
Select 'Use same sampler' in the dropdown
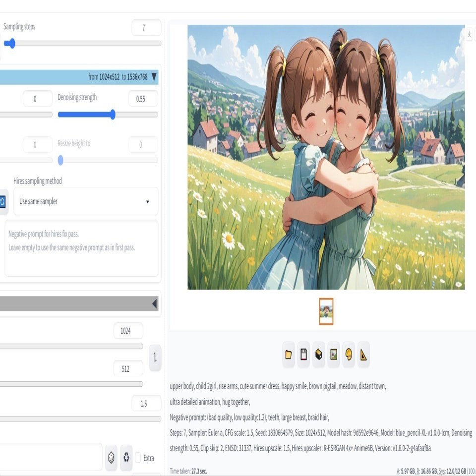click(x=79, y=201)
